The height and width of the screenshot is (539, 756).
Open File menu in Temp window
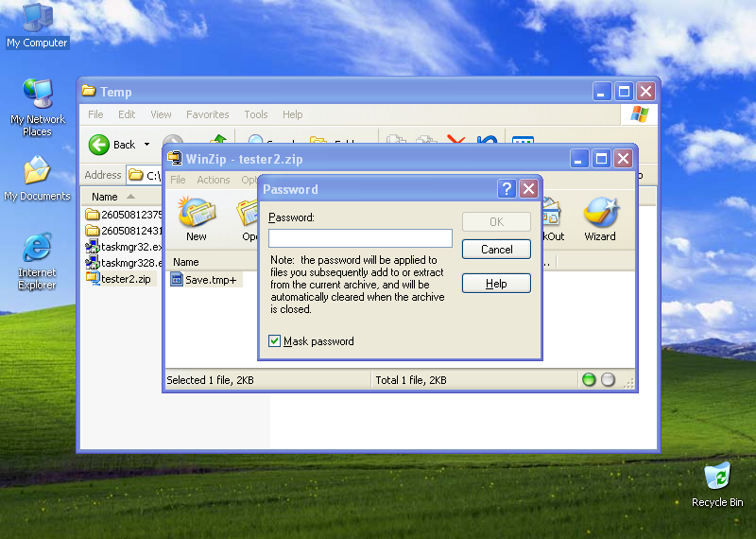95,114
